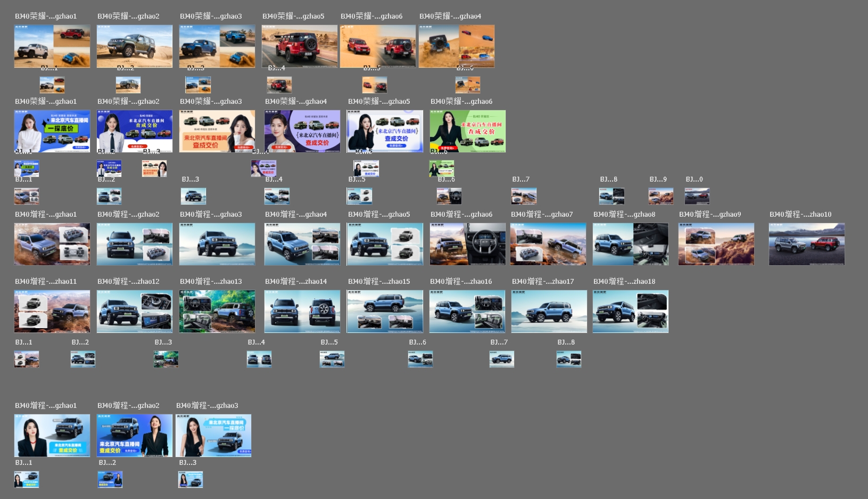Click the BJ40增程-...gzhao5 artboard label
This screenshot has height=499, width=868.
click(379, 215)
